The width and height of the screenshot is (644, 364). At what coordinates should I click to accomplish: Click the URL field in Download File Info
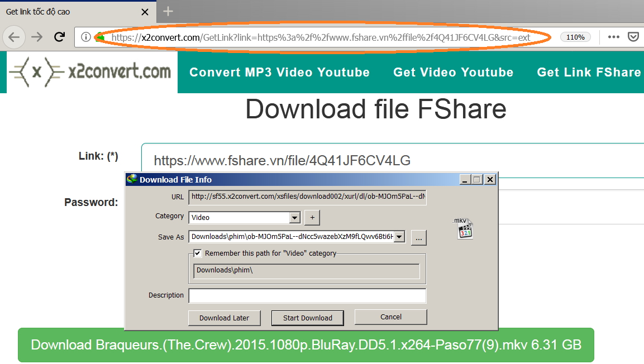pos(307,197)
